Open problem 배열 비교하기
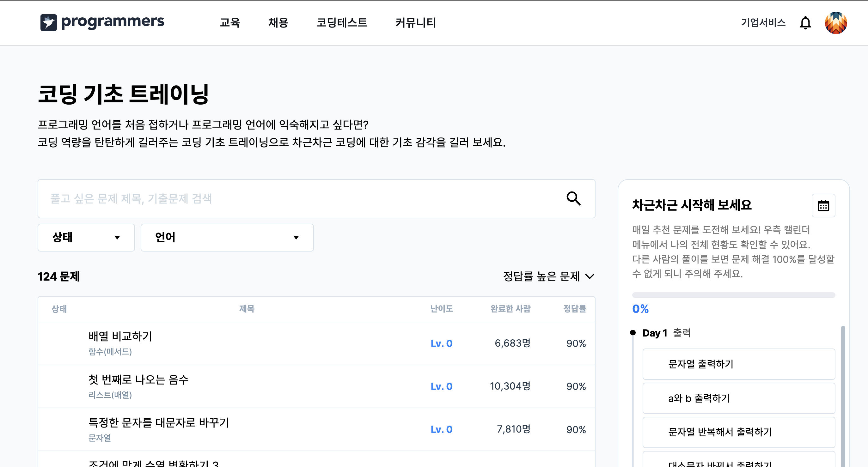868x467 pixels. [x=120, y=336]
